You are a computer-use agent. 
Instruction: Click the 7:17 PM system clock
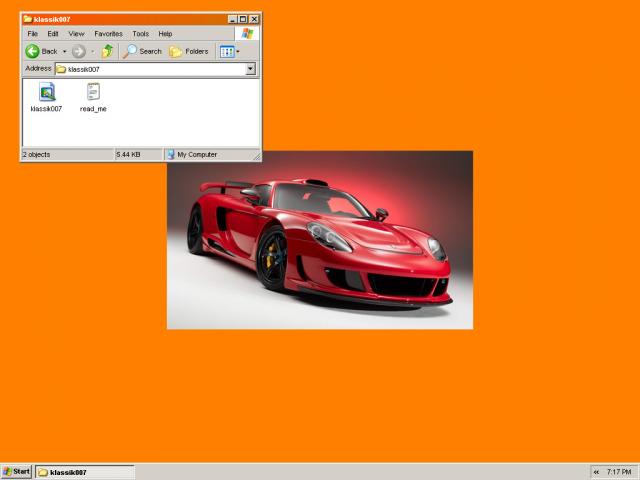[619, 472]
